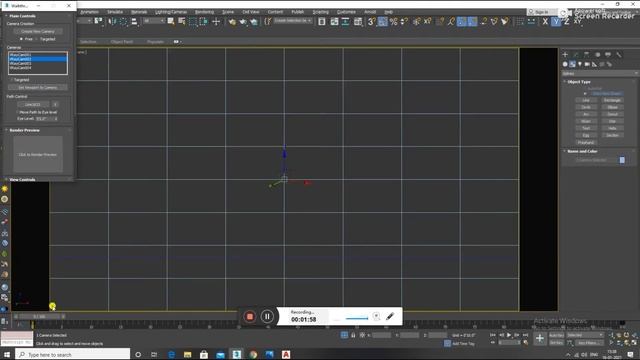The image size is (640, 360).
Task: Pause the screen recording
Action: (267, 316)
